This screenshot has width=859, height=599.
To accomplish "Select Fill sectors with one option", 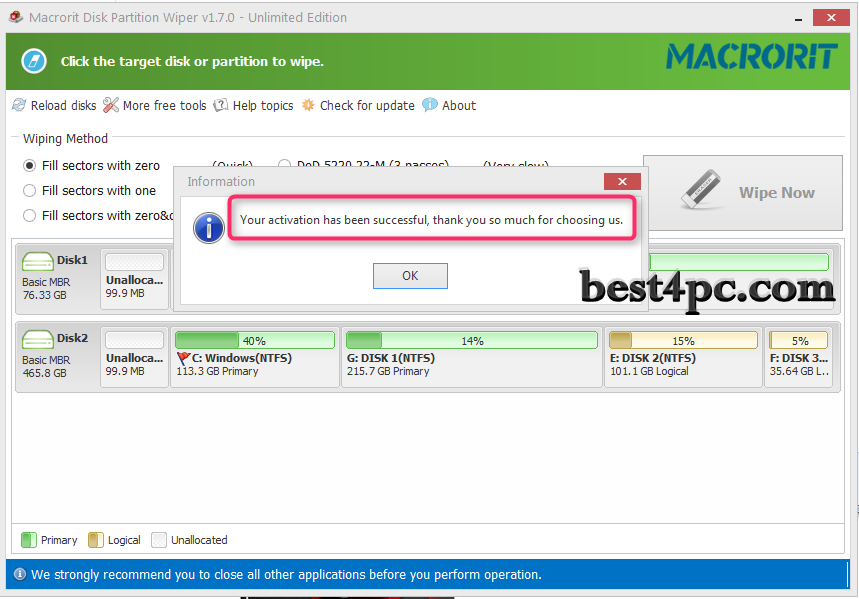I will 30,190.
